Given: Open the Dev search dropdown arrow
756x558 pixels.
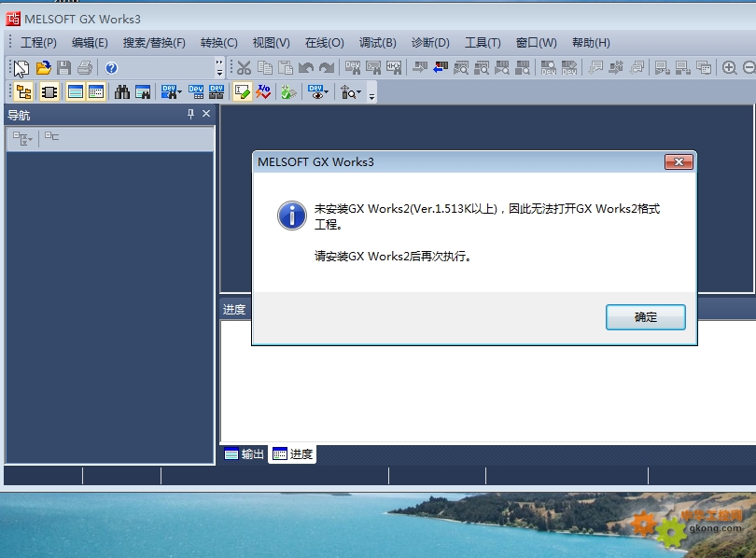Looking at the screenshot, I should click(180, 92).
